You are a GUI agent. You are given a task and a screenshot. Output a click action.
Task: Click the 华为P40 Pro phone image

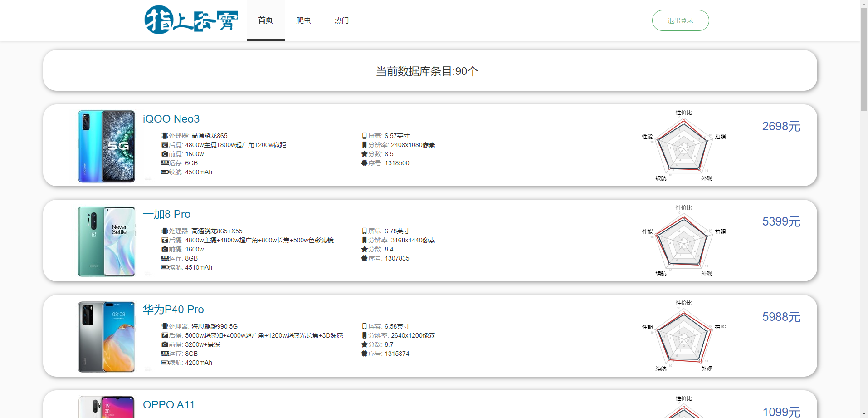pyautogui.click(x=107, y=337)
